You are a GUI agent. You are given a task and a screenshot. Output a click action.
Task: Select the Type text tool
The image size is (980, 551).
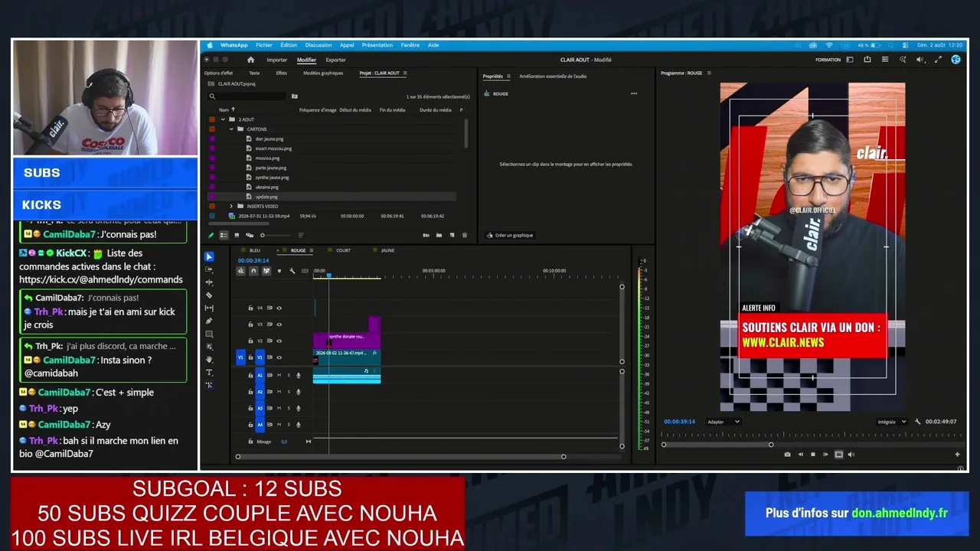point(209,372)
